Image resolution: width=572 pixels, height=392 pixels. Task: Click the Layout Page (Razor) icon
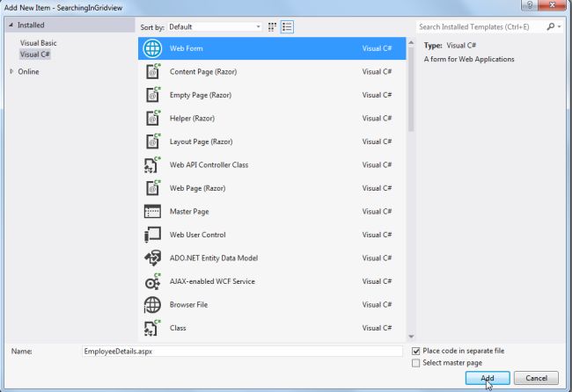152,142
